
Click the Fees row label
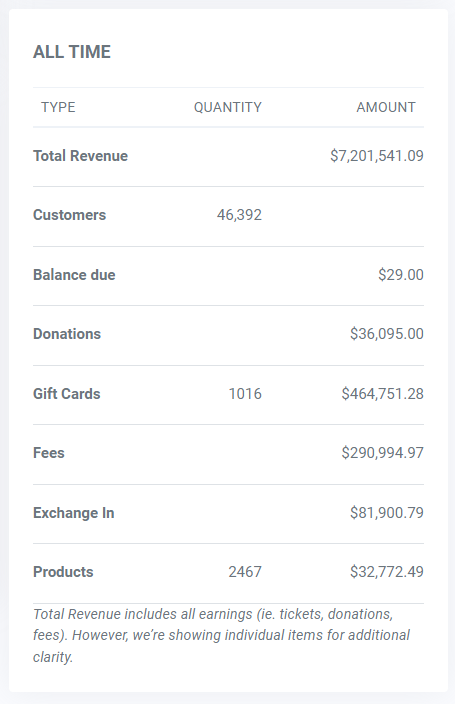(49, 453)
